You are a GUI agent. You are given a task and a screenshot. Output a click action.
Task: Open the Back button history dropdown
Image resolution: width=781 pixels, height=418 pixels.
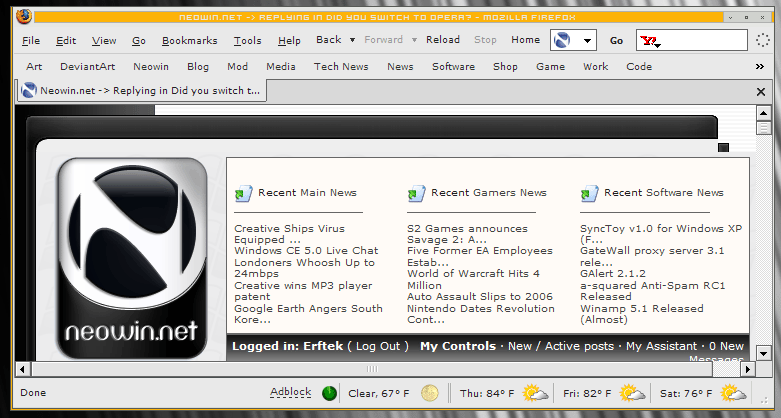[x=352, y=41]
